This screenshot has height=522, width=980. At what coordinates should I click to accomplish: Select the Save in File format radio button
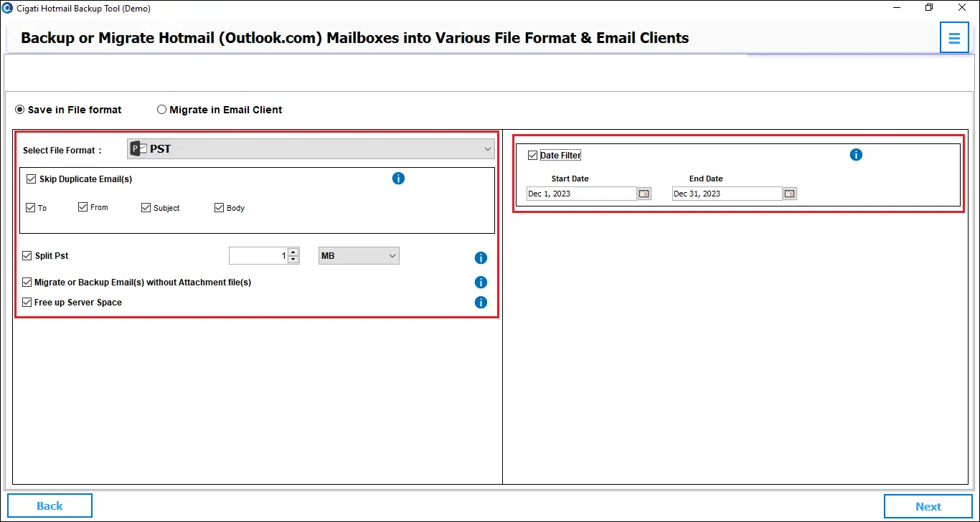click(20, 110)
